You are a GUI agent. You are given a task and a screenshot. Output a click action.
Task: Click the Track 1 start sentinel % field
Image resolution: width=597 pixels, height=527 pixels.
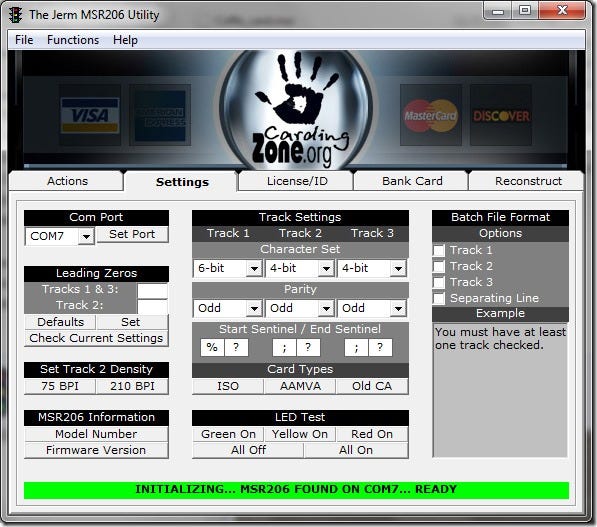click(212, 347)
